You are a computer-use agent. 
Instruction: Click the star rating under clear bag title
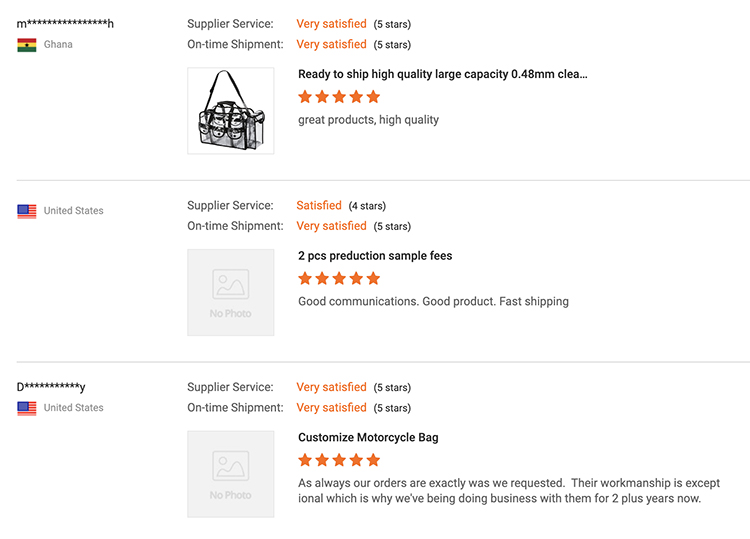[339, 97]
